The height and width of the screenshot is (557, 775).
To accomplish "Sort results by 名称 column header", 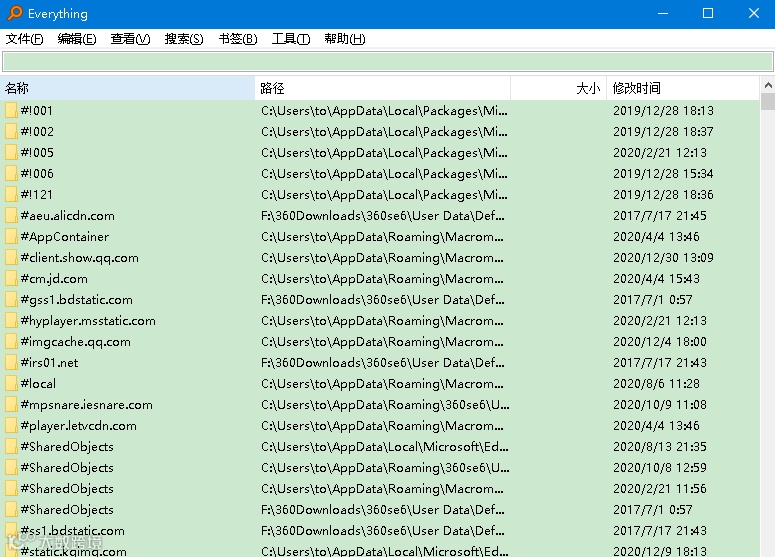I will pos(128,88).
